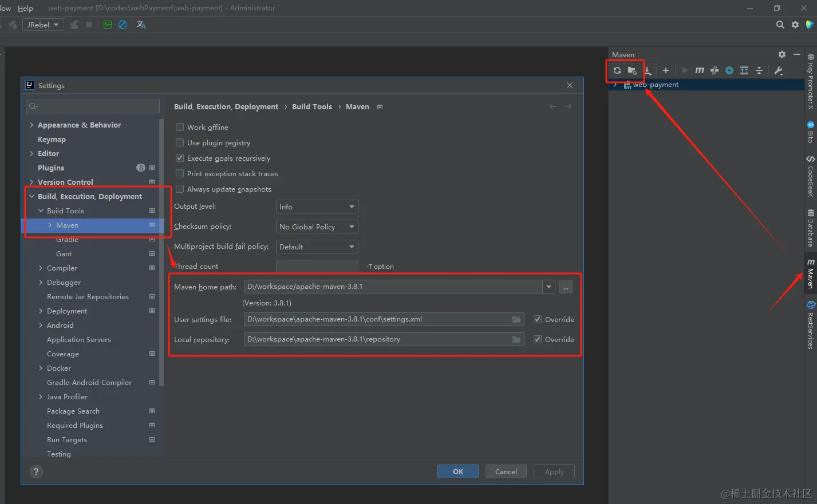
Task: Execute Maven goal 'm' icon
Action: pos(700,70)
